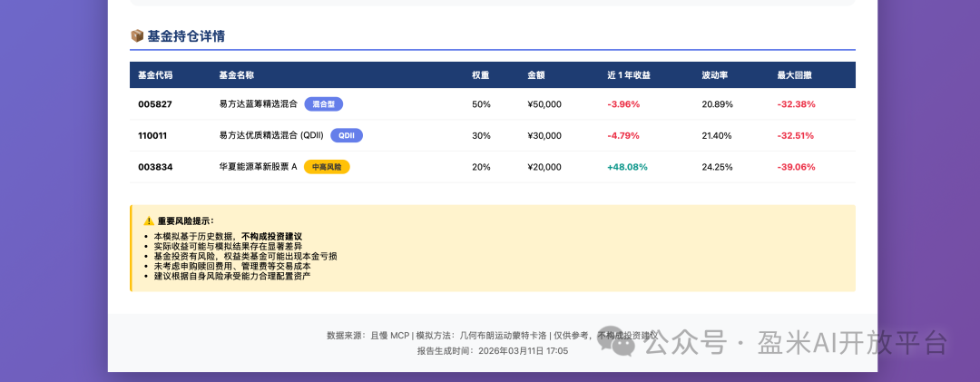Click the footer line starting 数据来源:且慢 MCP
980x382 pixels.
pos(493,335)
